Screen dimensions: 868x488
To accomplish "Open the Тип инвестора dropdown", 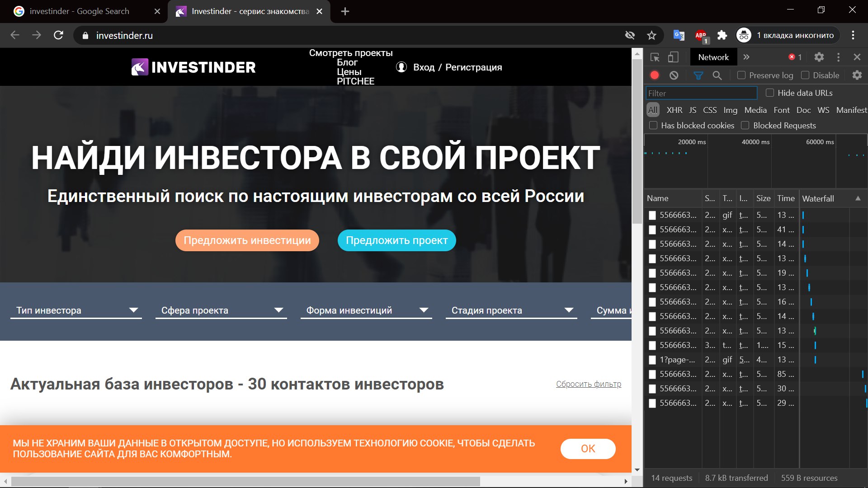I will [76, 310].
